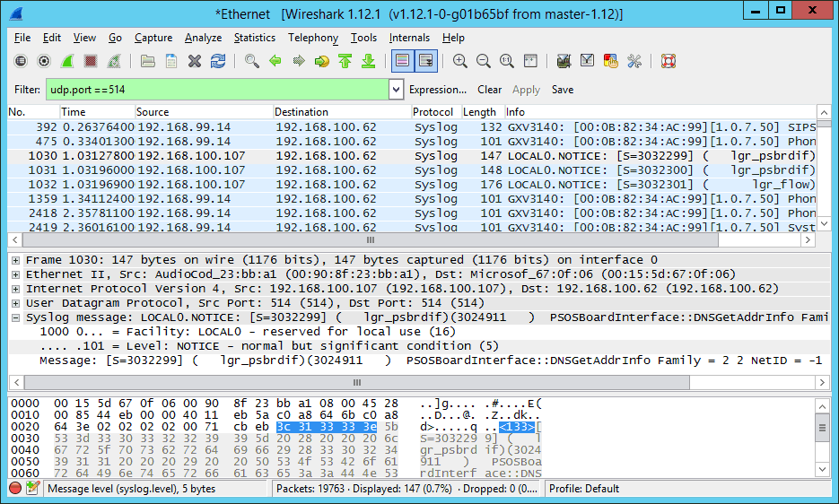
Task: Open the Edit menu
Action: pyautogui.click(x=52, y=38)
